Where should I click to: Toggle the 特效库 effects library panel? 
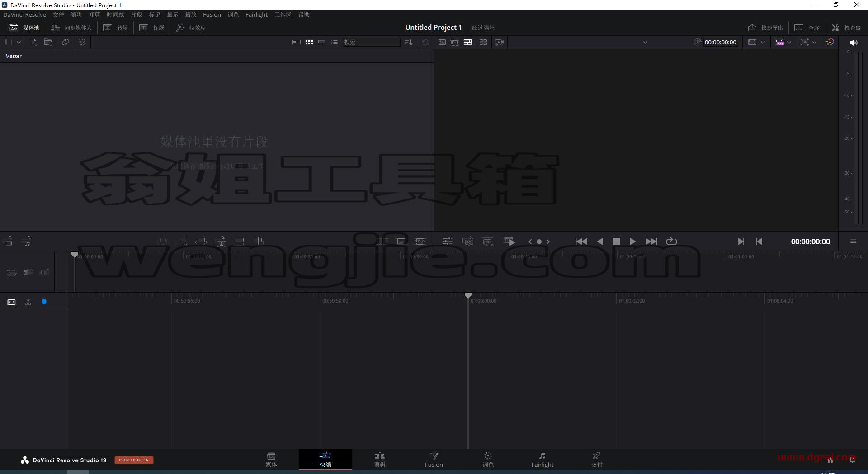point(190,28)
